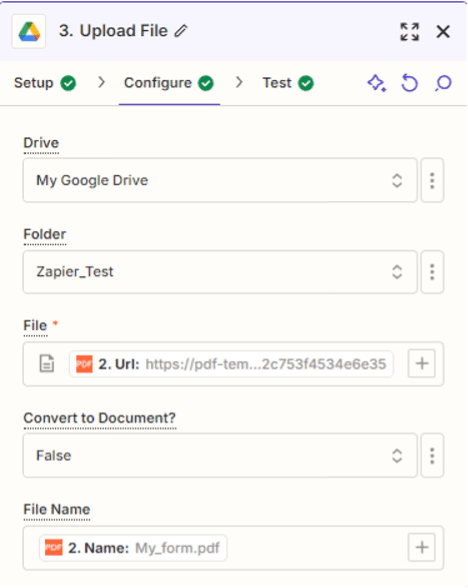Open the Setup tab
Image resolution: width=468 pixels, height=588 pixels.
pos(45,83)
